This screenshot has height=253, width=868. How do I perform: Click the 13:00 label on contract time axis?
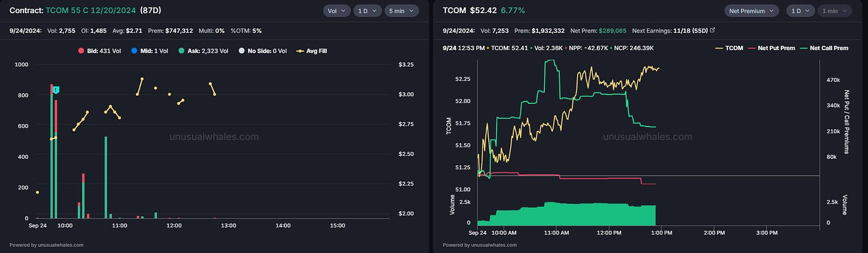[228, 226]
